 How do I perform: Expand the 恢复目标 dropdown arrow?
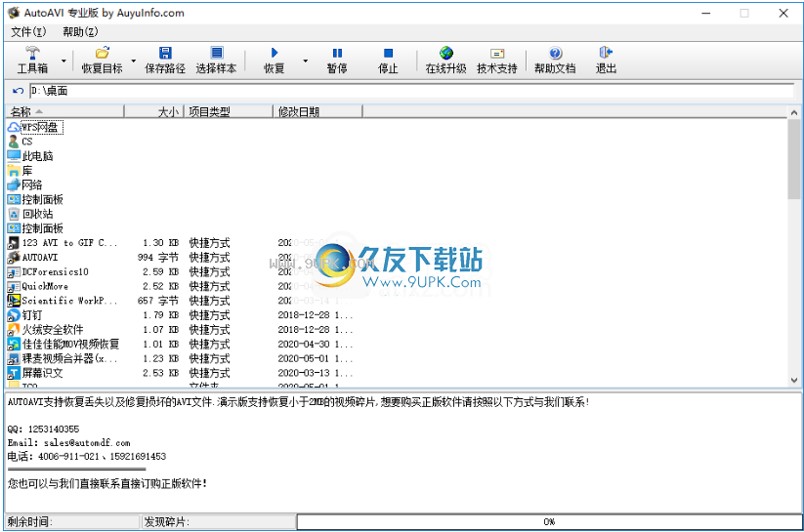133,61
